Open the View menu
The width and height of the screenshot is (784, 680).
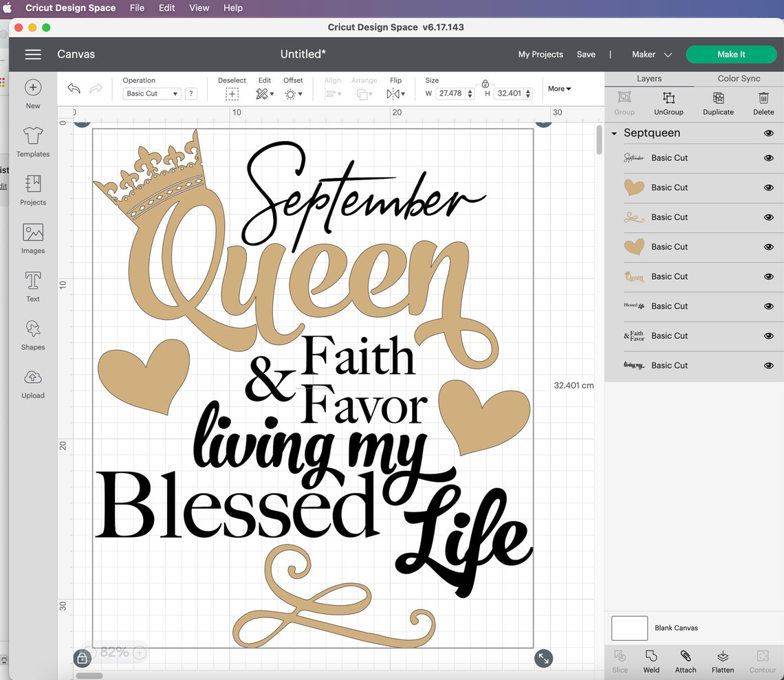click(x=199, y=8)
